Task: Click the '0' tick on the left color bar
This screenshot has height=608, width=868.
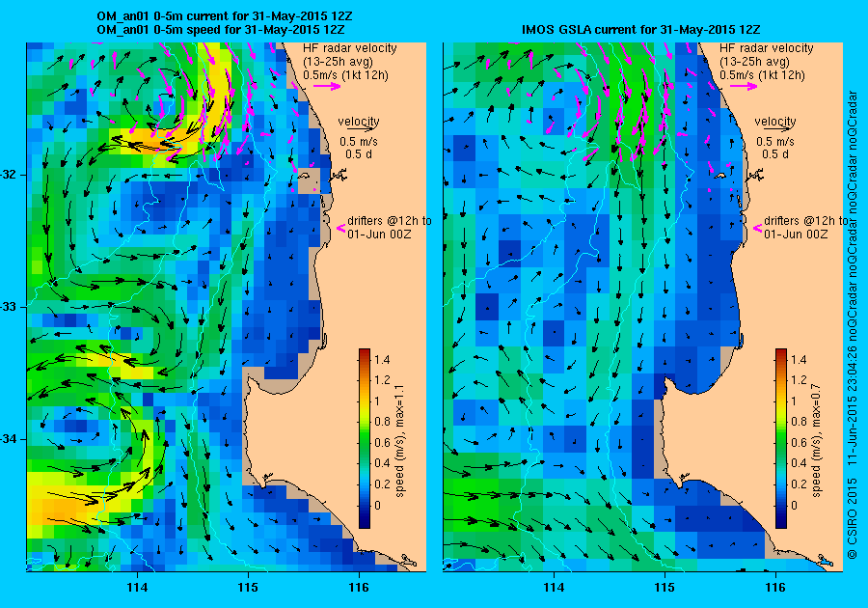Action: [x=377, y=505]
